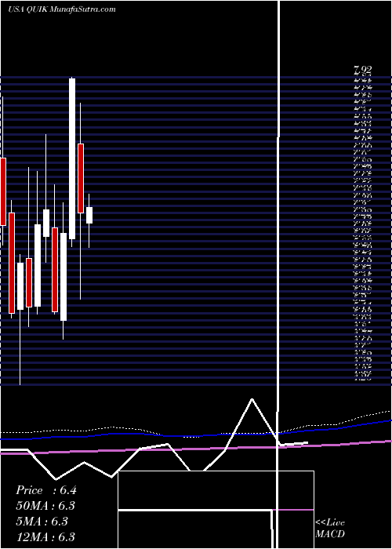The image size is (392, 549).
Task: Click the Price : 6.4 readout
Action: (45, 490)
